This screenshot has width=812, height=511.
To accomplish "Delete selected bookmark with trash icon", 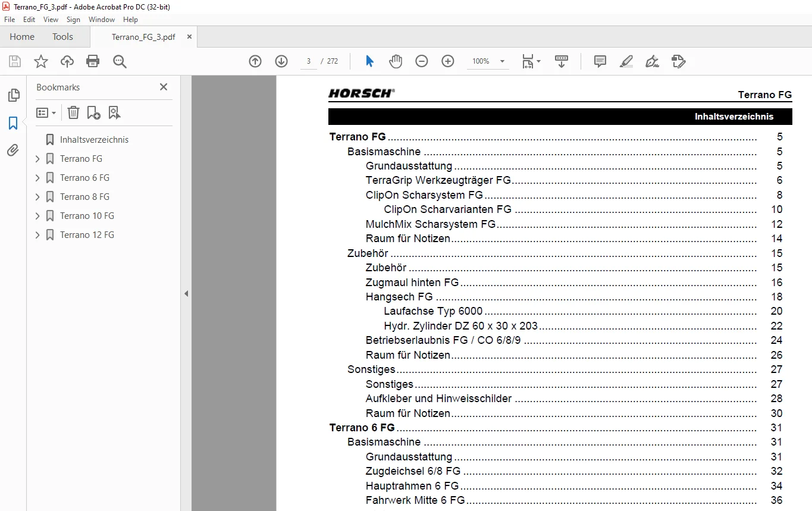I will click(x=73, y=112).
